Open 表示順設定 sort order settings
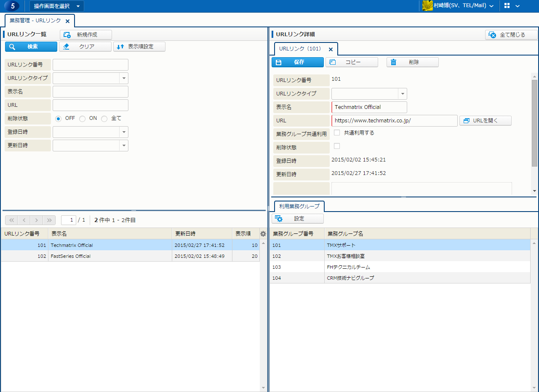This screenshot has height=392, width=539. pos(139,47)
